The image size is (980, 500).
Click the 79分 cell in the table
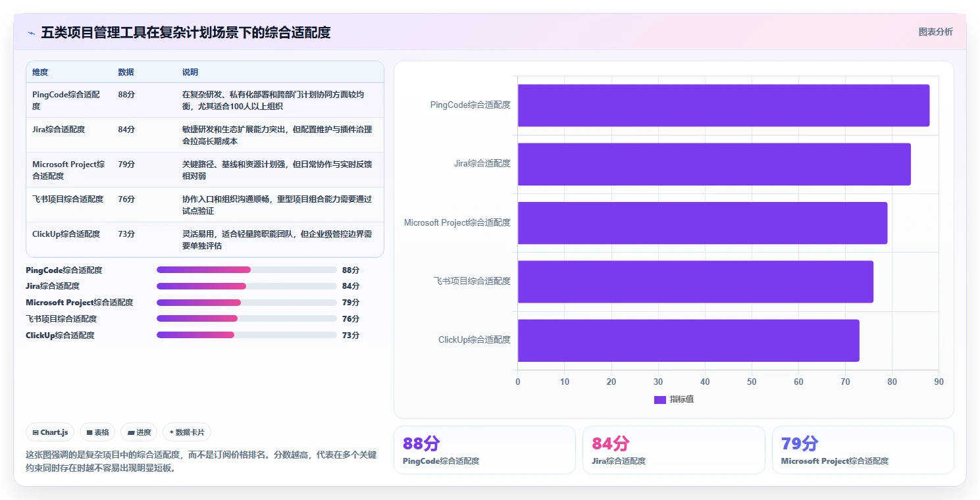click(x=126, y=164)
